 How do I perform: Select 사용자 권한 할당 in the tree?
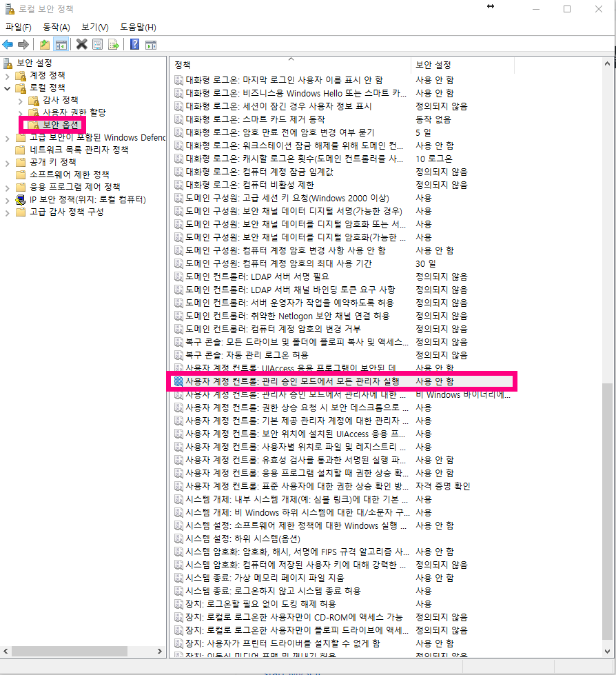point(74,113)
